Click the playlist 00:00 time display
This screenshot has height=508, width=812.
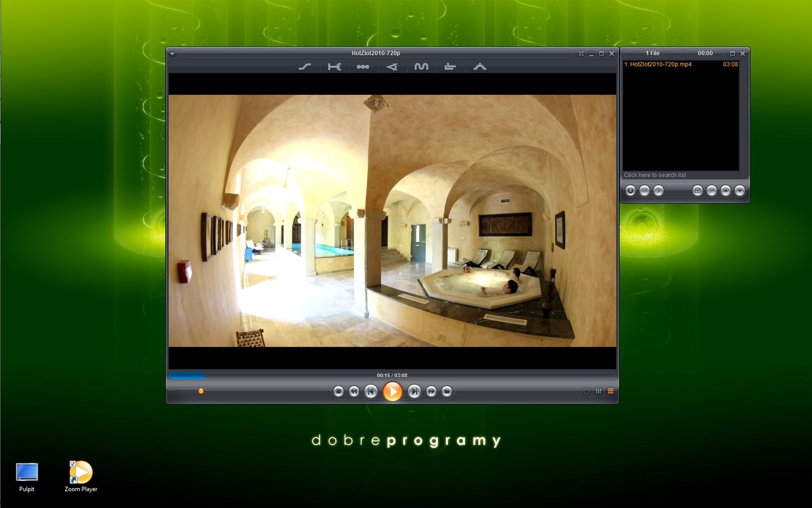(x=705, y=53)
